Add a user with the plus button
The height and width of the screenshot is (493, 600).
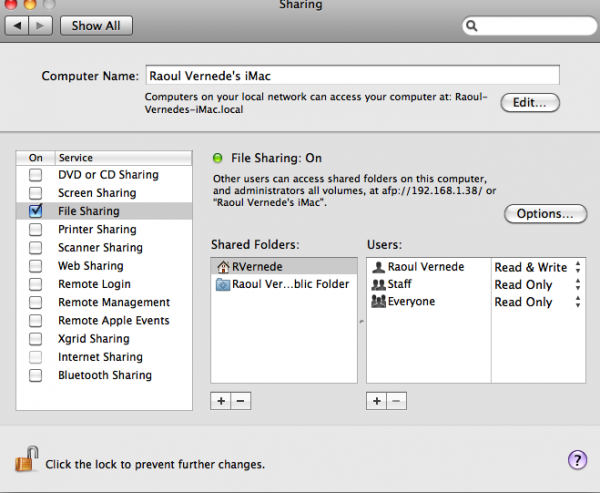tap(377, 401)
